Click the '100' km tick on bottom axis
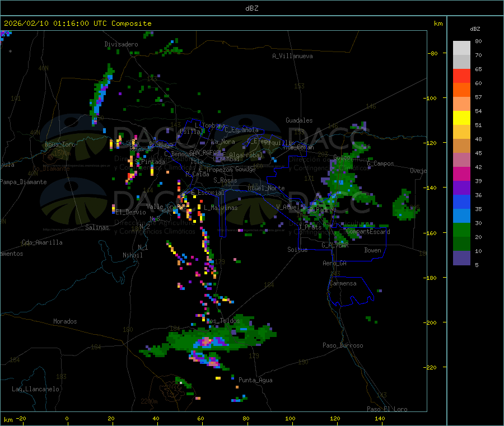The width and height of the screenshot is (504, 426). point(290,418)
